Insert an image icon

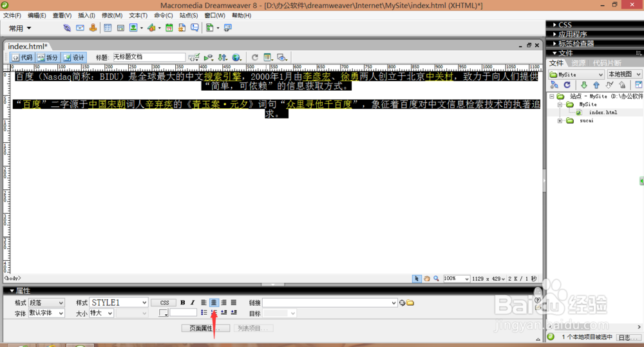(x=133, y=28)
